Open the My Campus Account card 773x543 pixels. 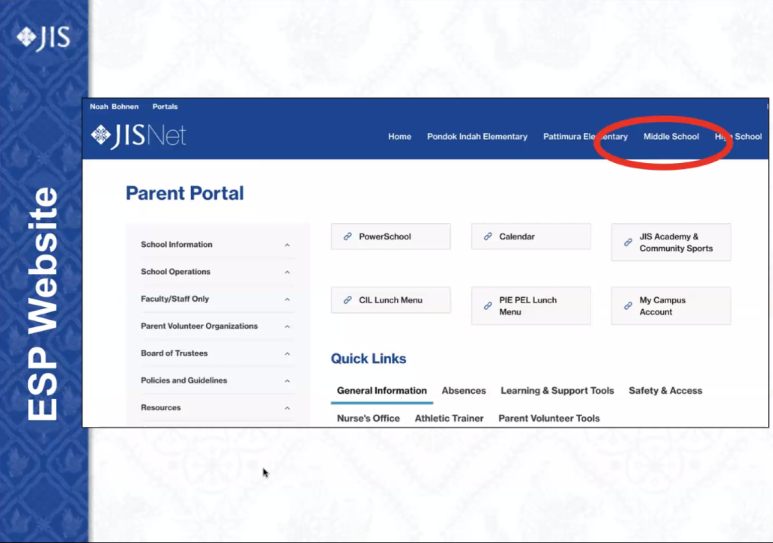tap(671, 306)
